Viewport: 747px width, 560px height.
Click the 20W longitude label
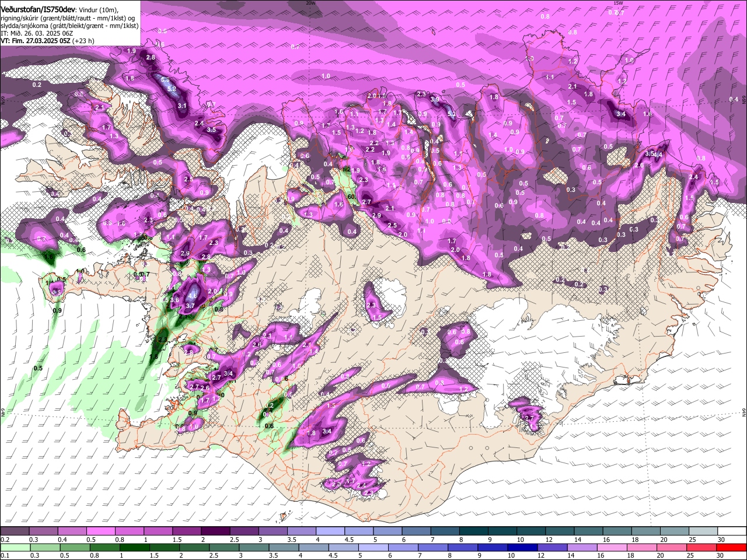pos(310,3)
